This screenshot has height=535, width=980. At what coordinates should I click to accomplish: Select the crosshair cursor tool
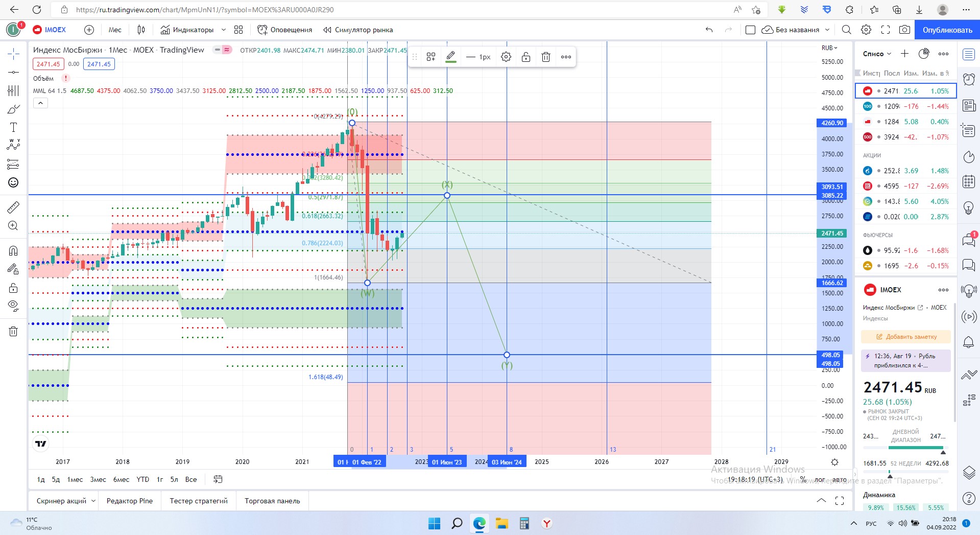click(x=13, y=54)
